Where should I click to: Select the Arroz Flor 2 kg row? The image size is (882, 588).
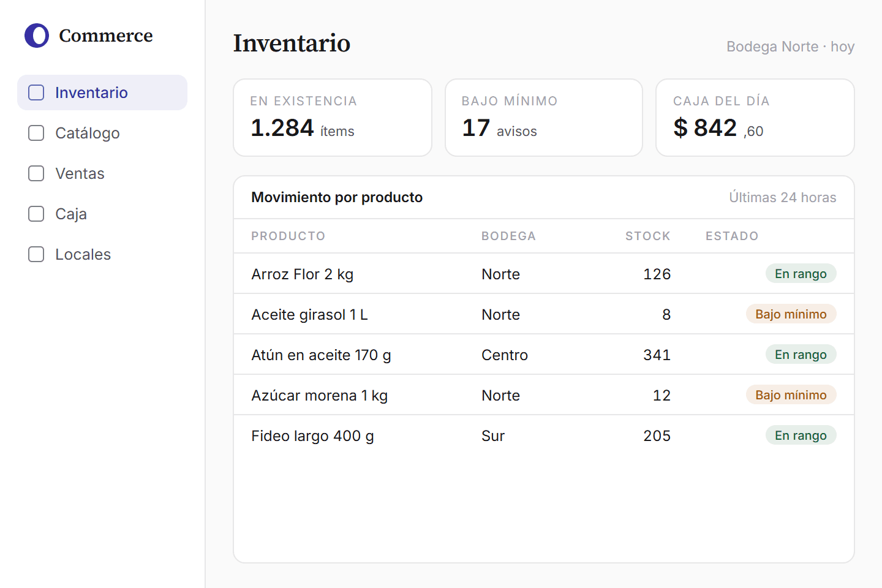tap(544, 274)
